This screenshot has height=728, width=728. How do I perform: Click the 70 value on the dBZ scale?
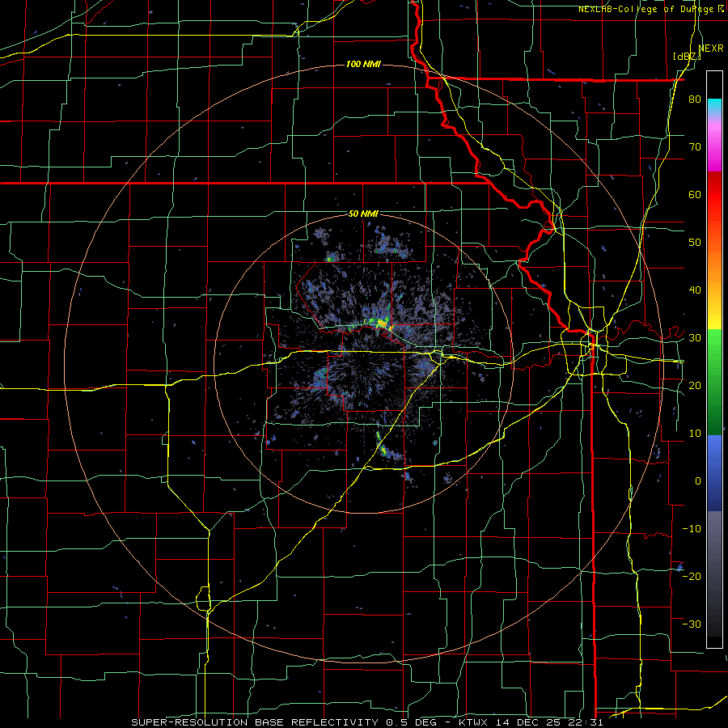tap(695, 147)
